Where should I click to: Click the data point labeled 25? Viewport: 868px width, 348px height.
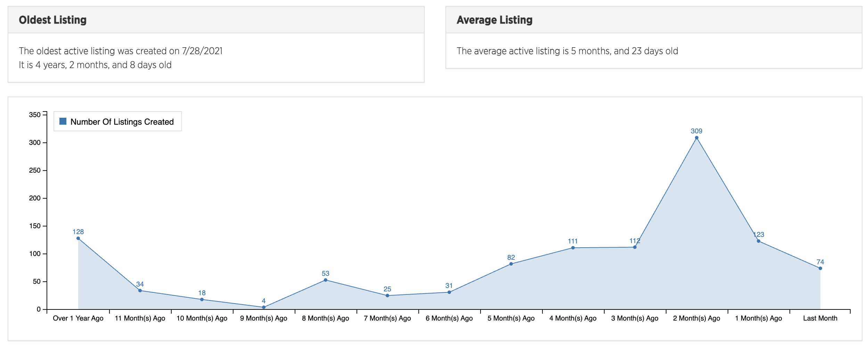[387, 296]
